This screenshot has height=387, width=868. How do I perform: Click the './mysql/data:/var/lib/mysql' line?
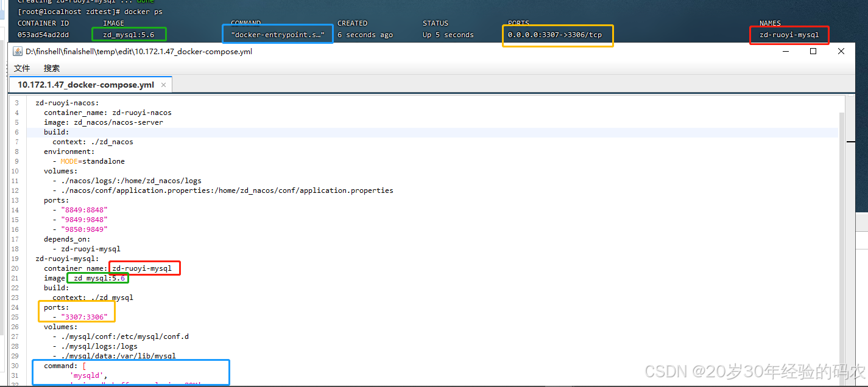[x=114, y=356]
